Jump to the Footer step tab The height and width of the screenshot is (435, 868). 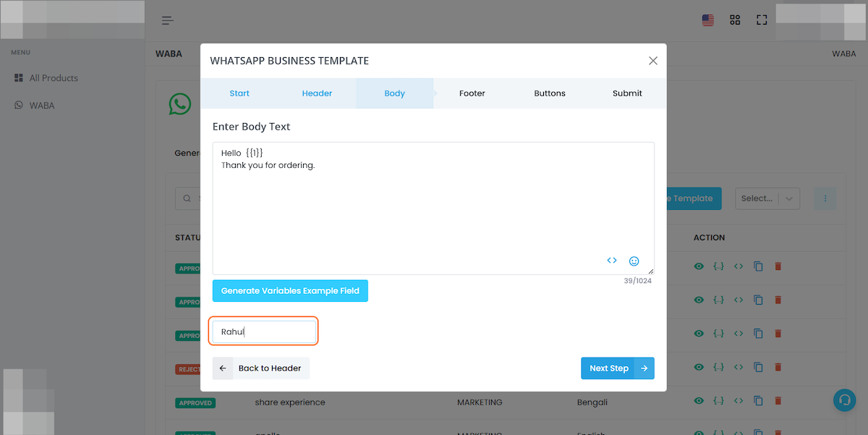(x=472, y=93)
